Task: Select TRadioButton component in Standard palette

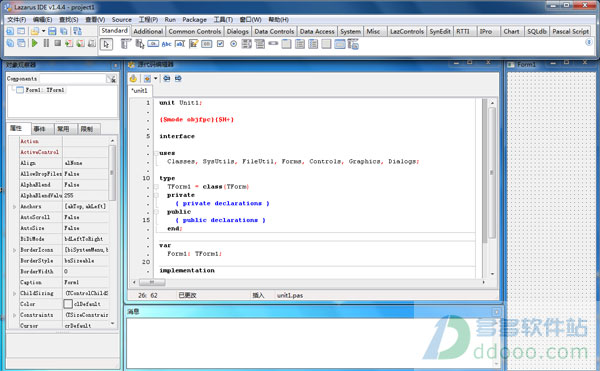Action: point(233,44)
